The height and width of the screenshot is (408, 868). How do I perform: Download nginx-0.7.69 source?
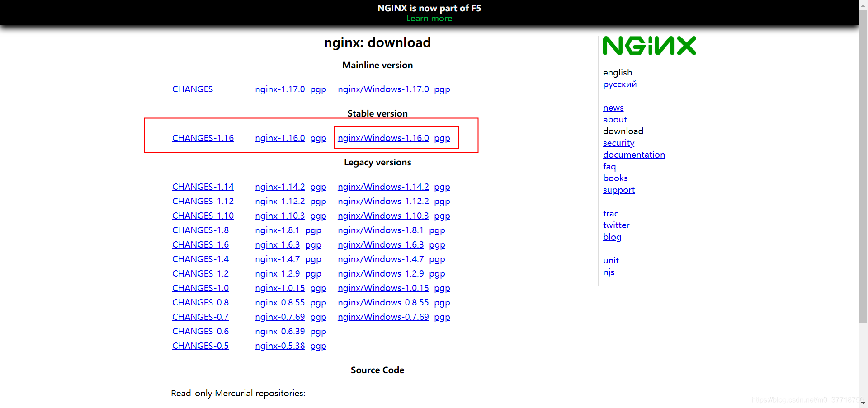tap(280, 317)
